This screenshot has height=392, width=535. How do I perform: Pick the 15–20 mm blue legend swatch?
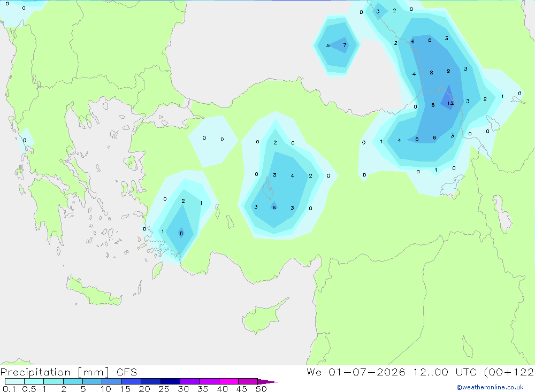pyautogui.click(x=131, y=381)
